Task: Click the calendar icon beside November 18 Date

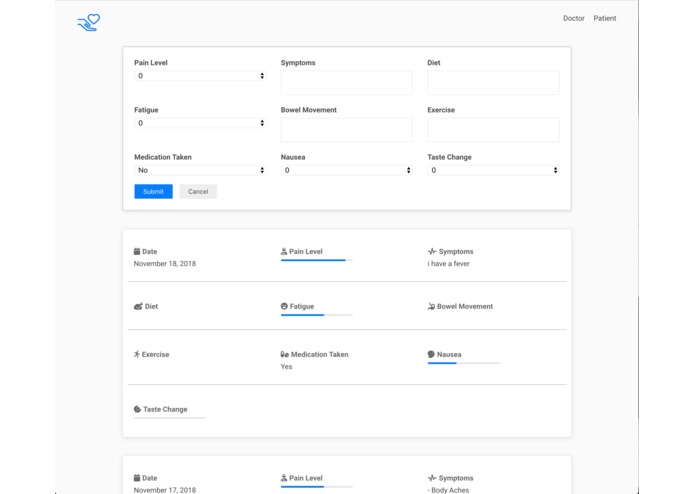Action: pos(137,251)
